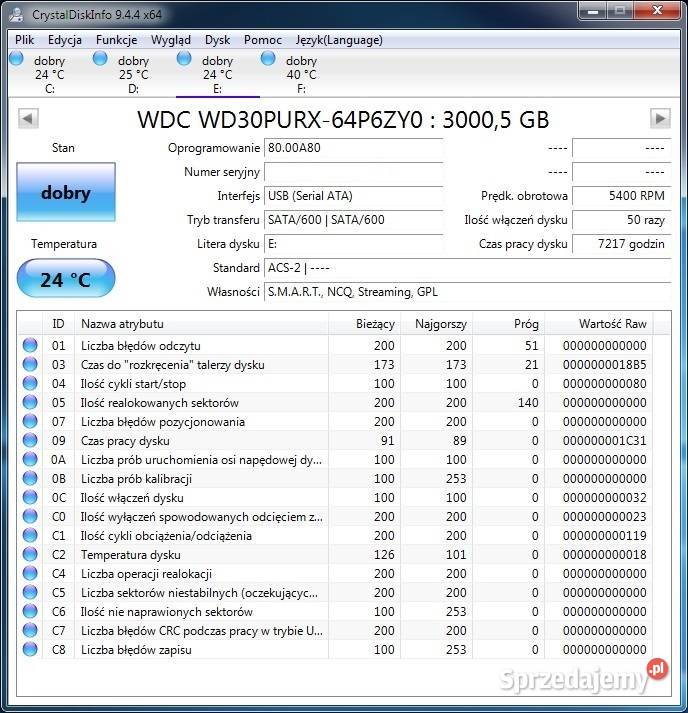
Task: Select row Liczba błędów odczytu
Action: point(335,346)
